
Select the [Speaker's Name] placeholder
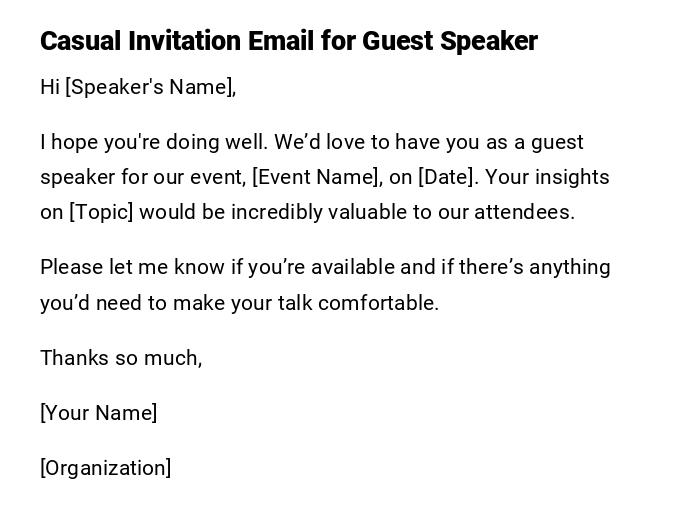tap(150, 87)
